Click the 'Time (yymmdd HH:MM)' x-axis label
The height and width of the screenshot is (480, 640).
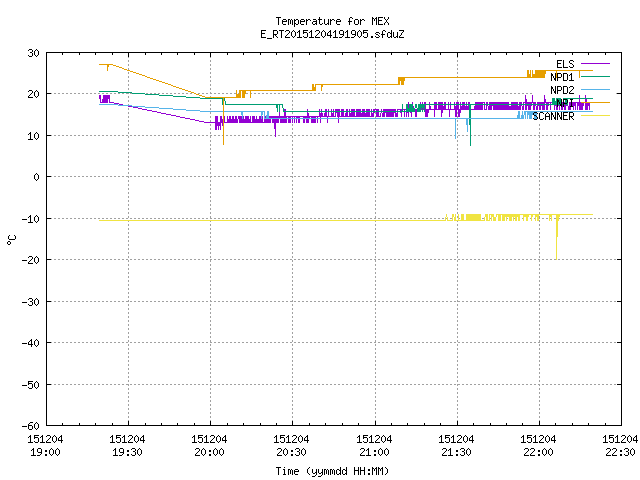tap(332, 471)
